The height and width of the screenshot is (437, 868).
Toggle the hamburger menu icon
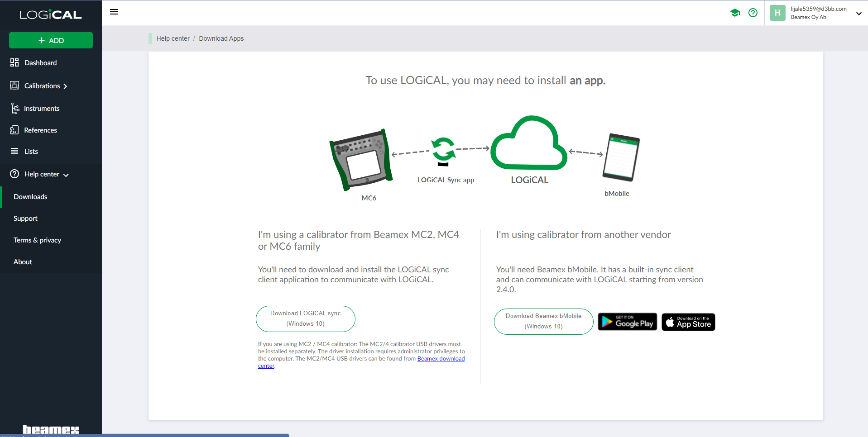[114, 12]
